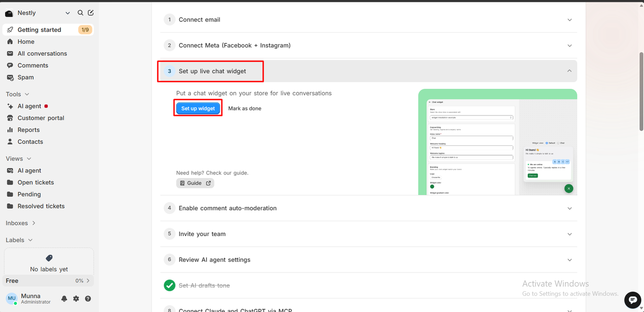Image resolution: width=644 pixels, height=312 pixels.
Task: Click the step 1 number circle
Action: tap(169, 20)
